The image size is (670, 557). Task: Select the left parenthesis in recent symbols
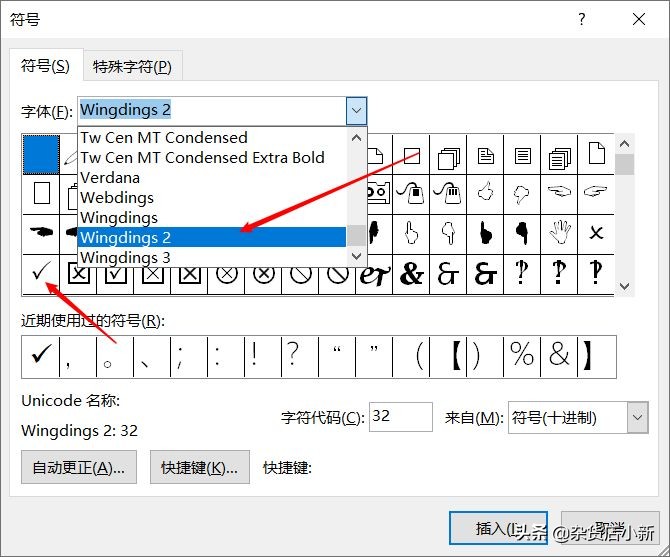(x=411, y=356)
